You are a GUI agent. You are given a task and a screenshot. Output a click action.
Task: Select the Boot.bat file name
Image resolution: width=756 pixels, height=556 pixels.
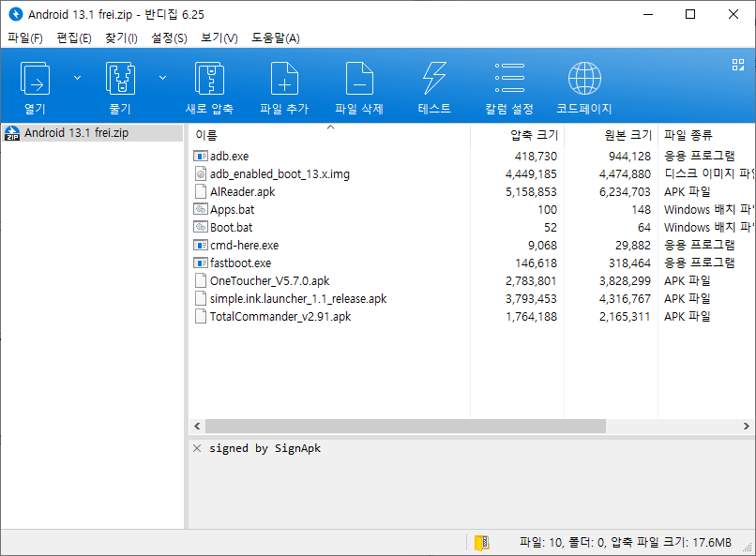coord(232,228)
